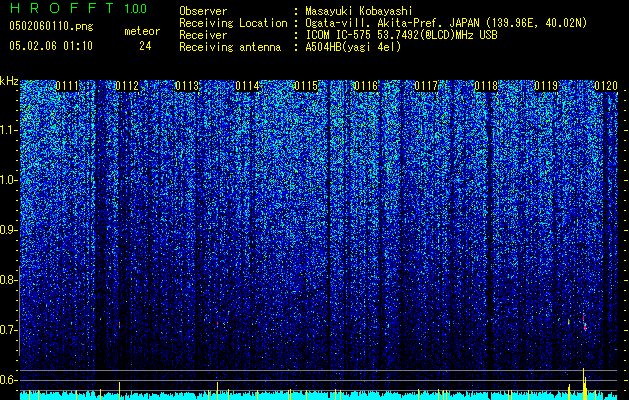The height and width of the screenshot is (400, 629).
Task: Click the kHz axis unit label
Action: [9, 81]
